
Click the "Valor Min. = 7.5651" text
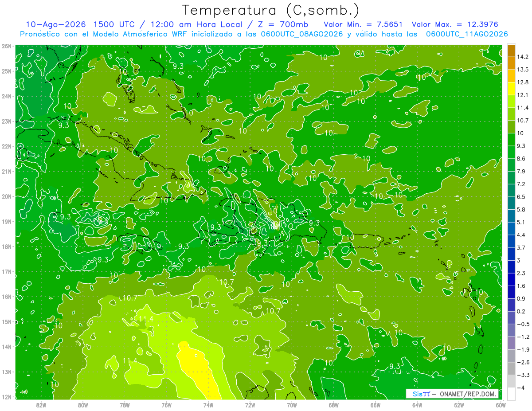pyautogui.click(x=363, y=24)
